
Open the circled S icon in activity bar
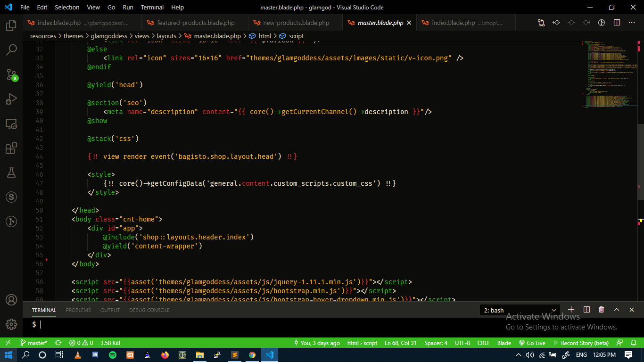point(11,197)
